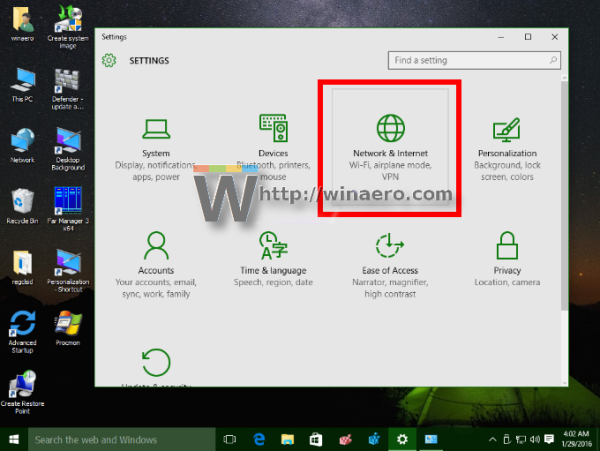Open Ease of Access settings
This screenshot has height=451, width=600.
point(390,265)
